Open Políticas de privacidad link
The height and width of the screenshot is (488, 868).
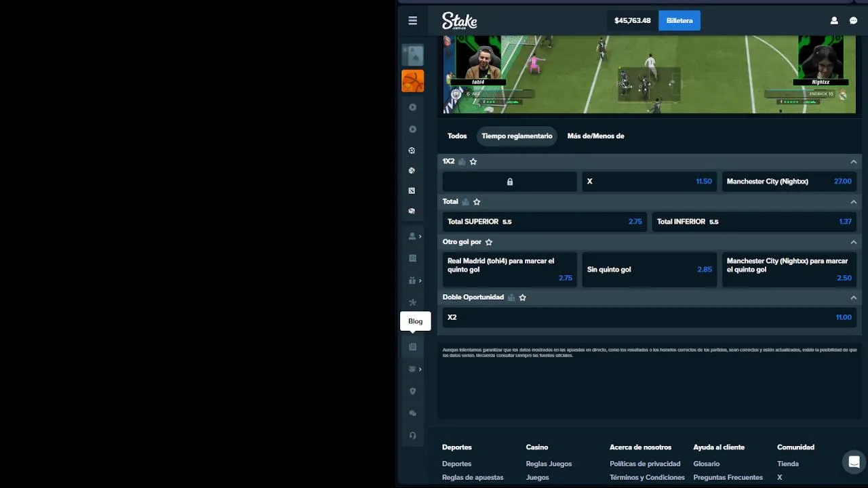(645, 464)
